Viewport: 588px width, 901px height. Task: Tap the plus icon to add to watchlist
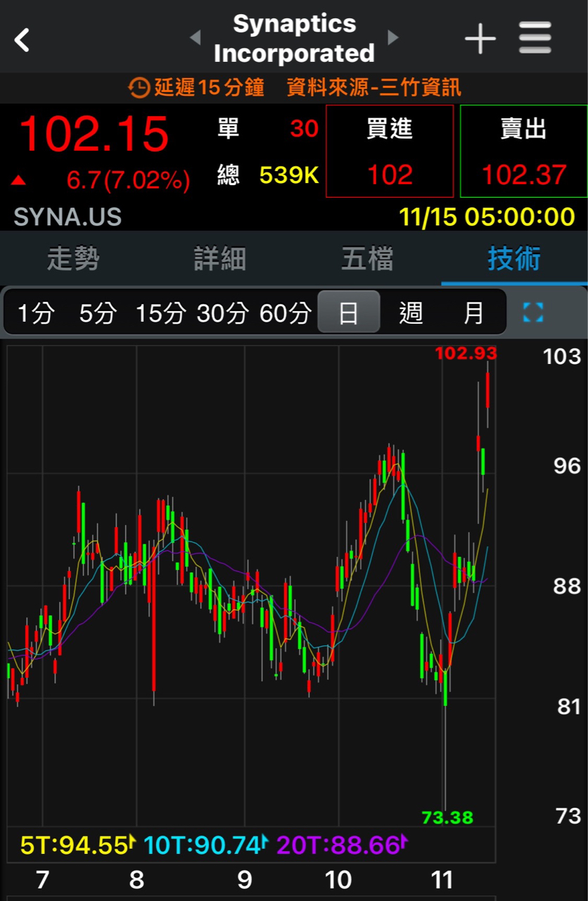(x=480, y=39)
